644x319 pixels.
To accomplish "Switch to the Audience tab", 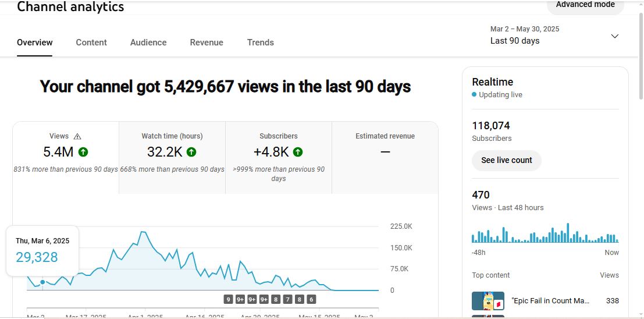I will pos(148,42).
